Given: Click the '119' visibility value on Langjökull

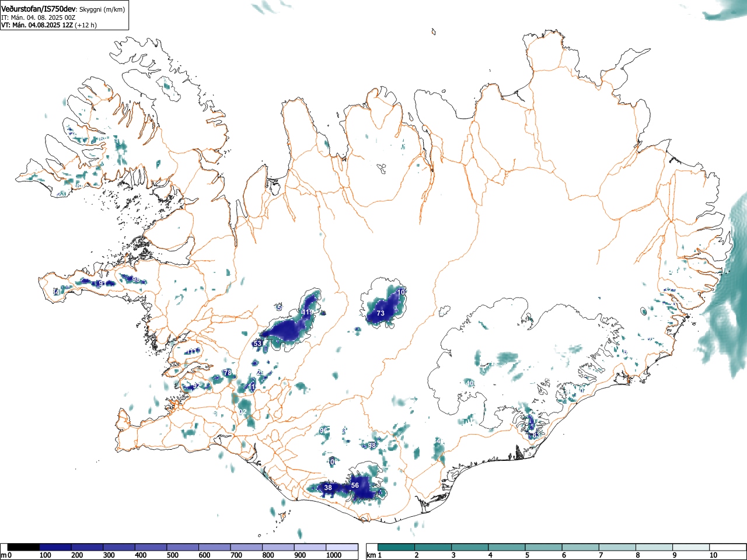Looking at the screenshot, I should [308, 313].
